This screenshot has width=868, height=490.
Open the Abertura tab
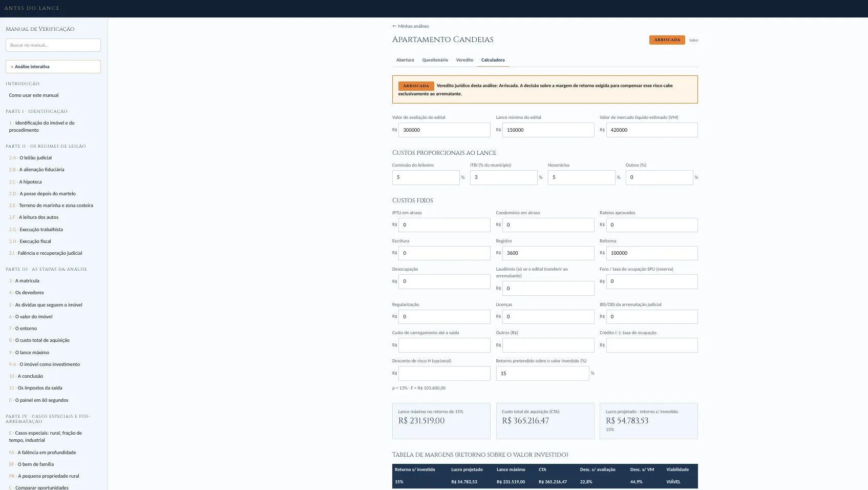405,60
